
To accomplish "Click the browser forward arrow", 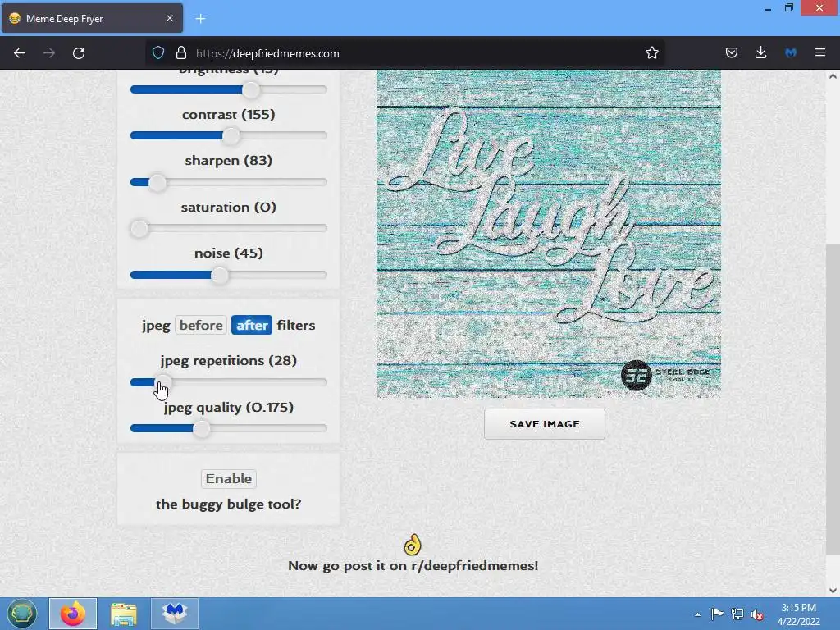I will (49, 53).
